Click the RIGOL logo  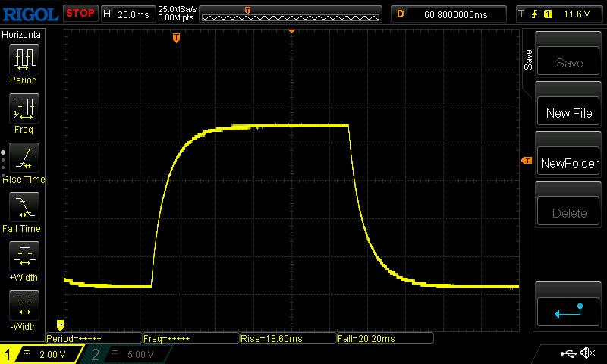[x=30, y=14]
